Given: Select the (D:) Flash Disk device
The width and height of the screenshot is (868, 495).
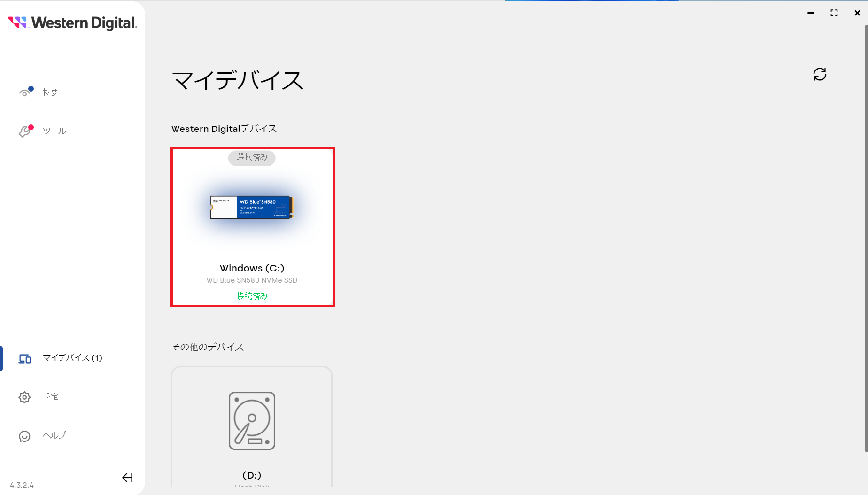Looking at the screenshot, I should 252,475.
